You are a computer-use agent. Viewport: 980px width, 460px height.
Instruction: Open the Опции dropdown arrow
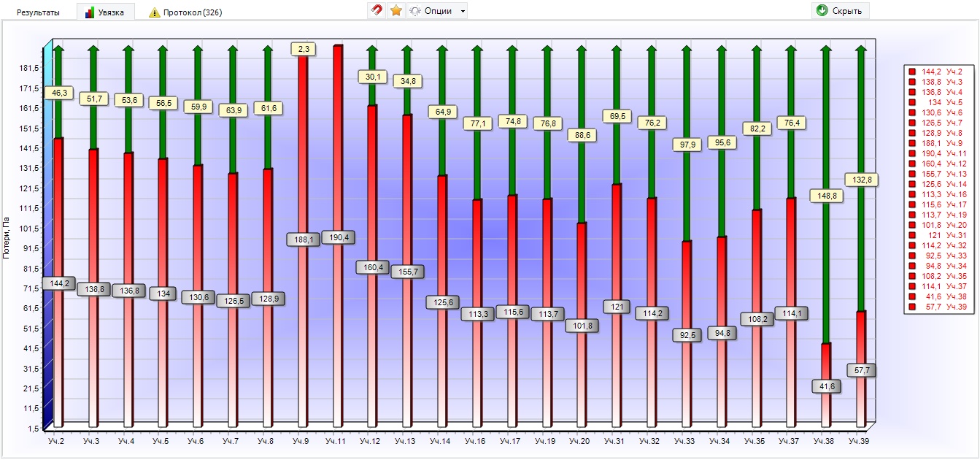(463, 12)
